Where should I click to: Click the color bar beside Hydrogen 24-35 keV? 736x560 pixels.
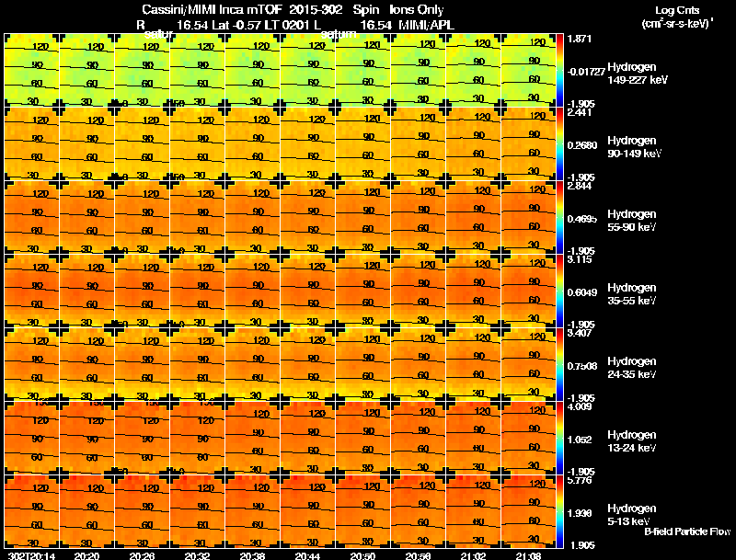point(559,365)
